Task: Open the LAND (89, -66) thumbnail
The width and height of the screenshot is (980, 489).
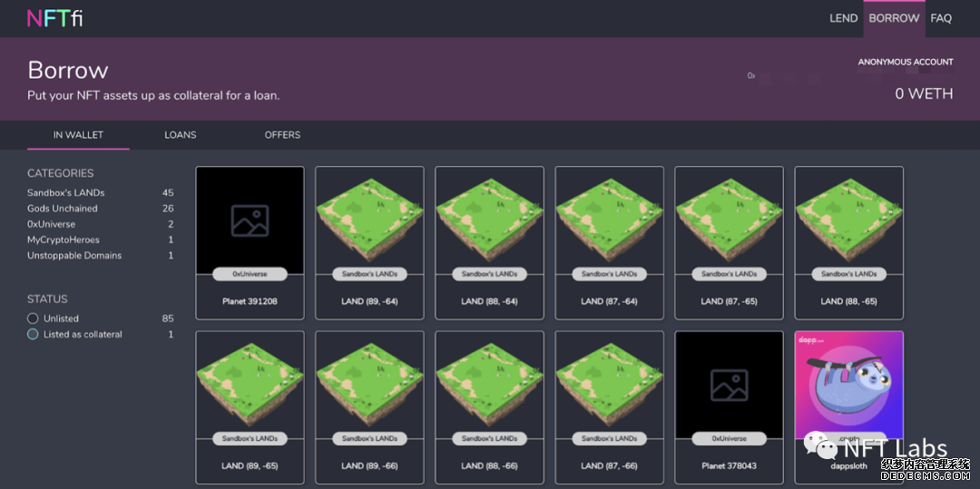Action: [x=369, y=385]
